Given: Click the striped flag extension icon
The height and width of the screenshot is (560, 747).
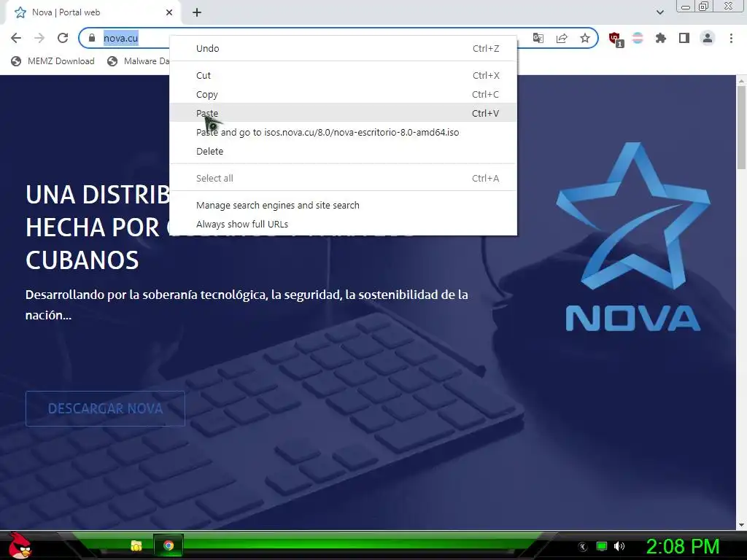Looking at the screenshot, I should coord(638,38).
